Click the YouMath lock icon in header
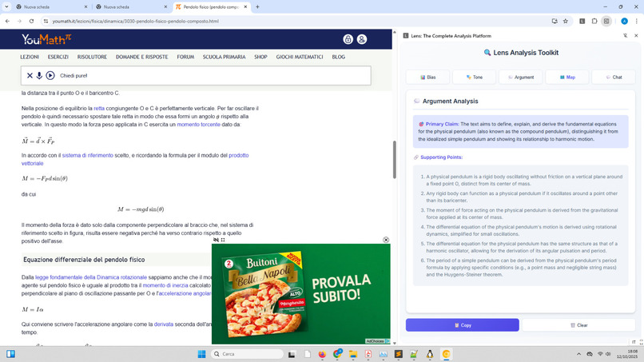Screen dimensions: 644x362 pos(348,39)
